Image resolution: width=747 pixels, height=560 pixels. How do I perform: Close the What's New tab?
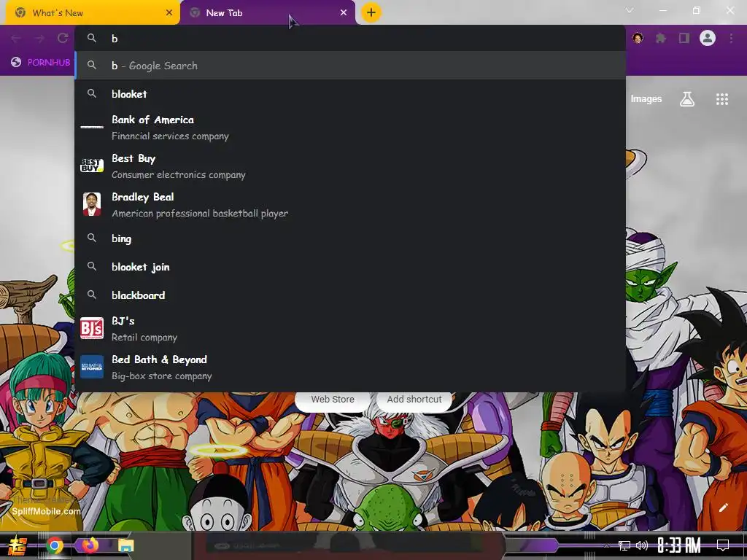tap(169, 13)
